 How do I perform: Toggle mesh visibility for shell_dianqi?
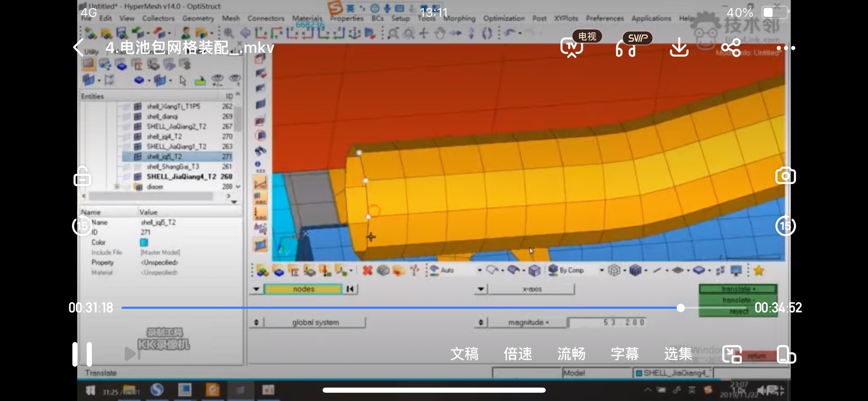[137, 117]
